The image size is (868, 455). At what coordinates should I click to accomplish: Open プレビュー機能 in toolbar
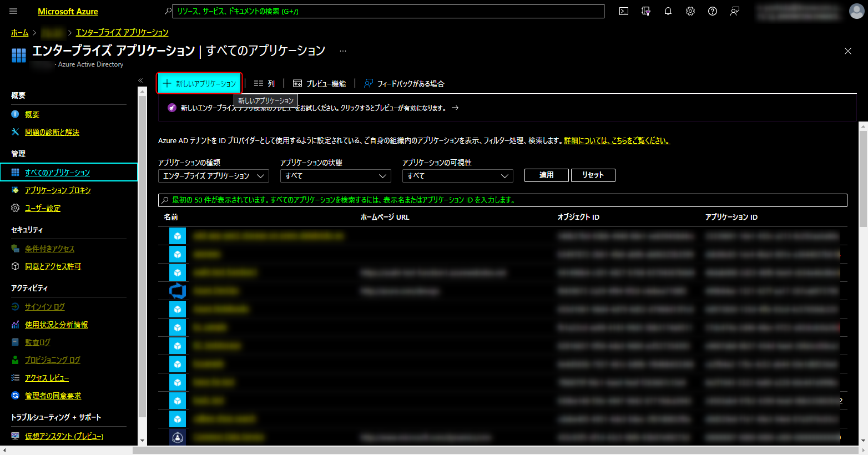[319, 84]
